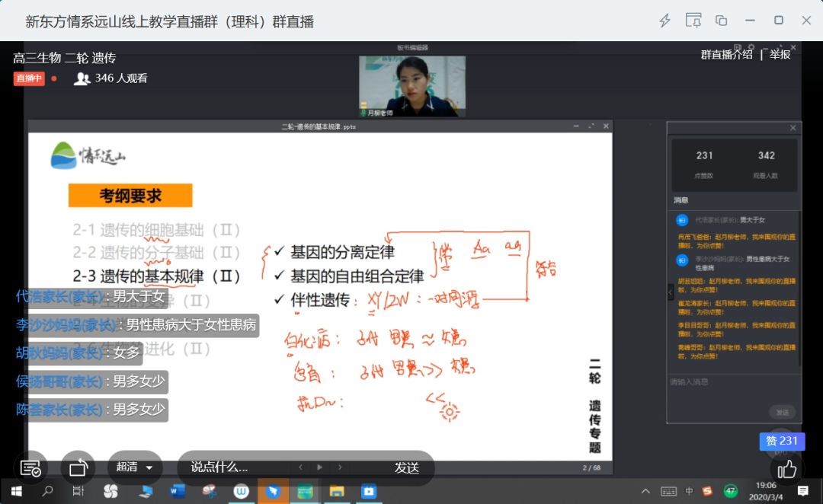Viewport: 823px width, 504px height.
Task: Click the 胡秋妈妈 comment 女多
Action: [x=78, y=353]
